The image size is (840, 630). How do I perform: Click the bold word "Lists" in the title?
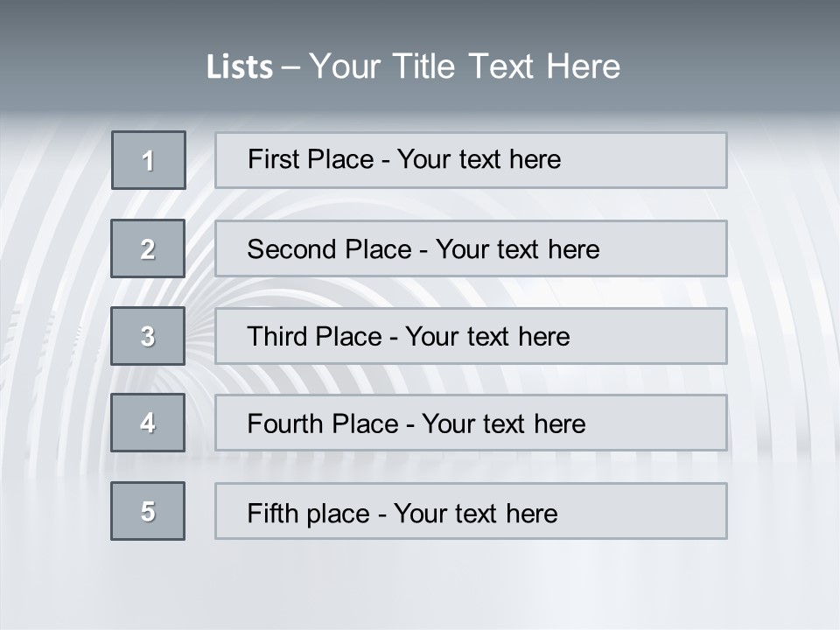pyautogui.click(x=240, y=66)
